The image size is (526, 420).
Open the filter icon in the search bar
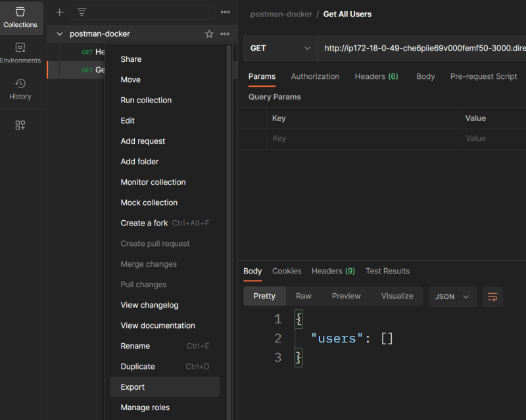click(x=80, y=11)
